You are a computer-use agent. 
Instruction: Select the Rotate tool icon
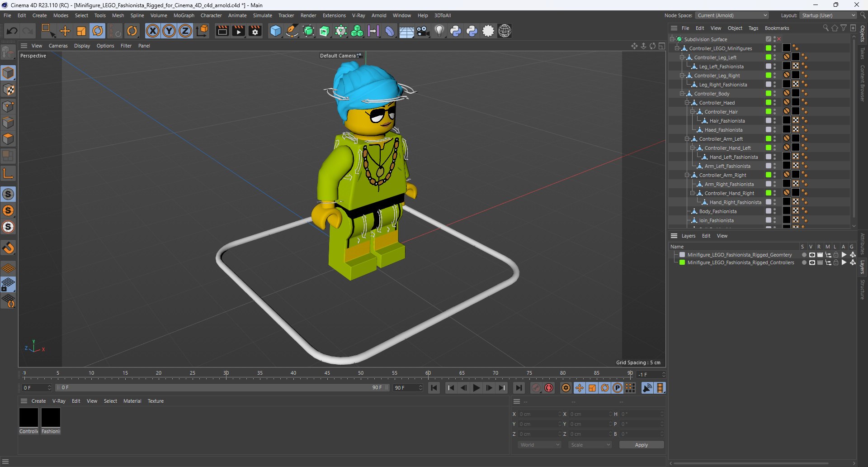click(98, 31)
